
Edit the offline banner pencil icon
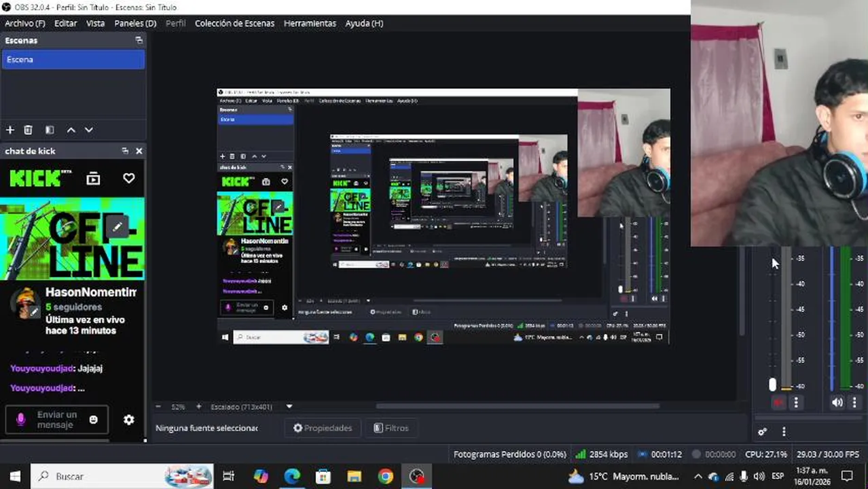tap(117, 226)
